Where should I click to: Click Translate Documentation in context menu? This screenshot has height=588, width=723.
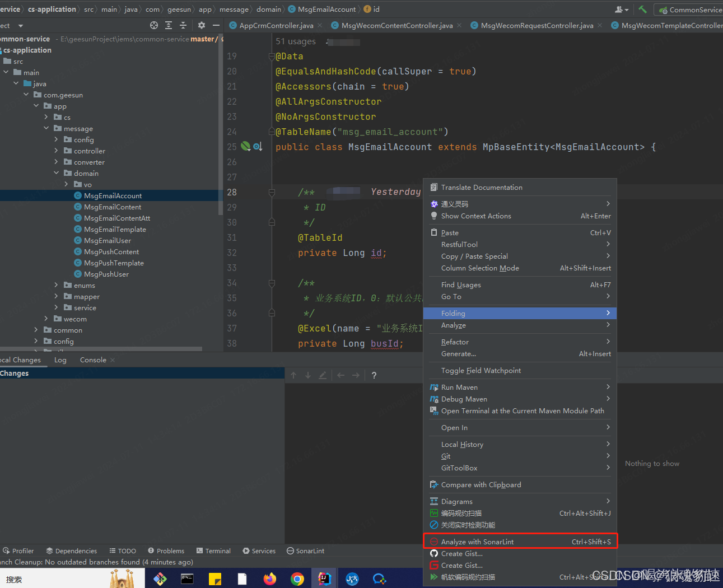[x=520, y=188]
